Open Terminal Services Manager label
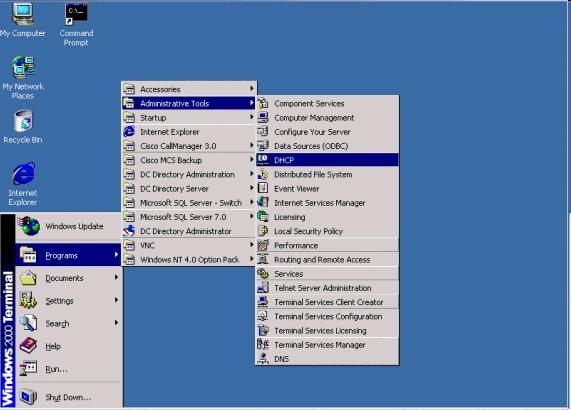This screenshot has height=410, width=571. click(320, 345)
